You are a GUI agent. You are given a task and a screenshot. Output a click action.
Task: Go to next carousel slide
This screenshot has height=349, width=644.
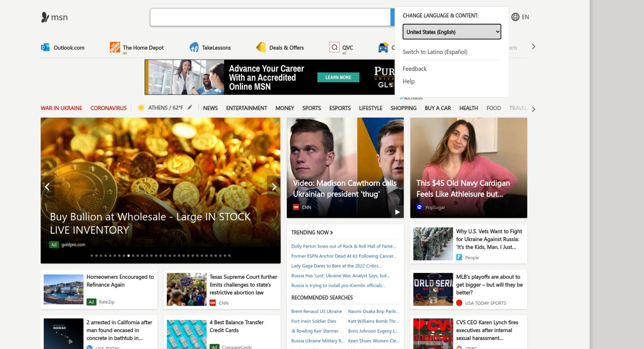tap(274, 187)
